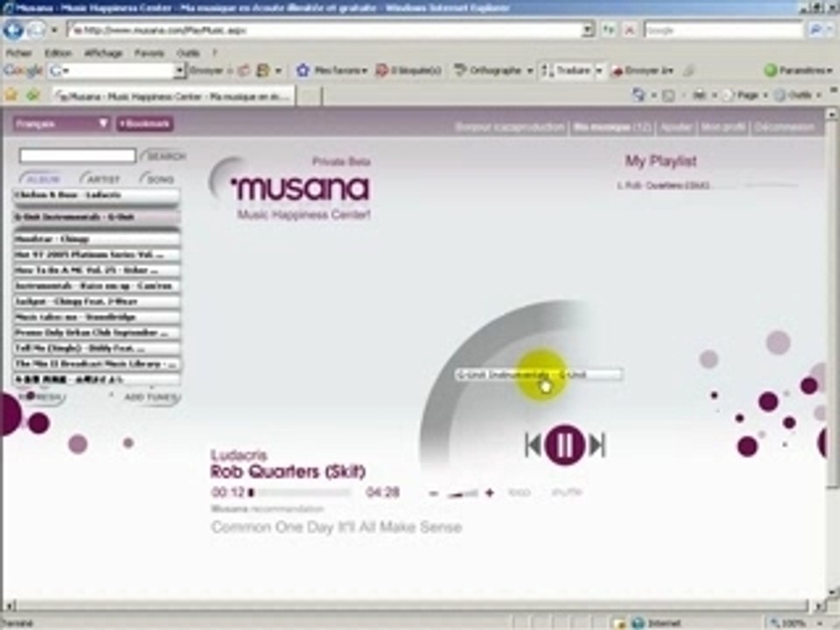
Task: Skip to the next track
Action: [598, 445]
